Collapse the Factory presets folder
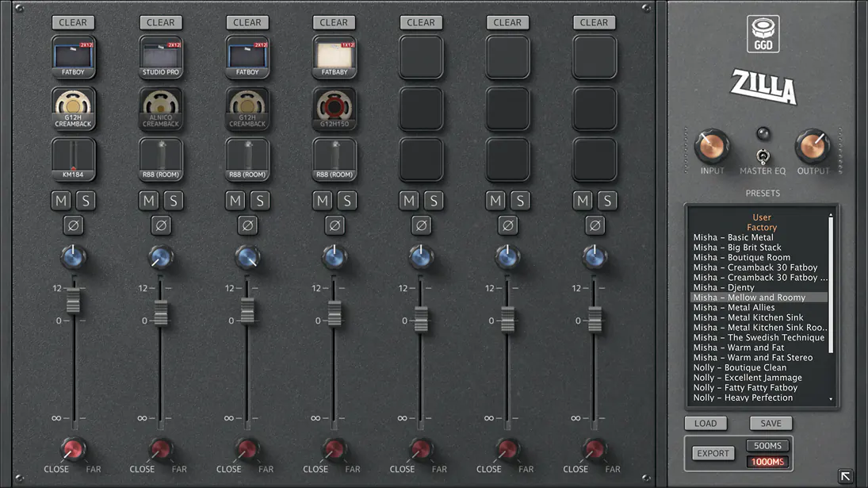 [x=761, y=228]
